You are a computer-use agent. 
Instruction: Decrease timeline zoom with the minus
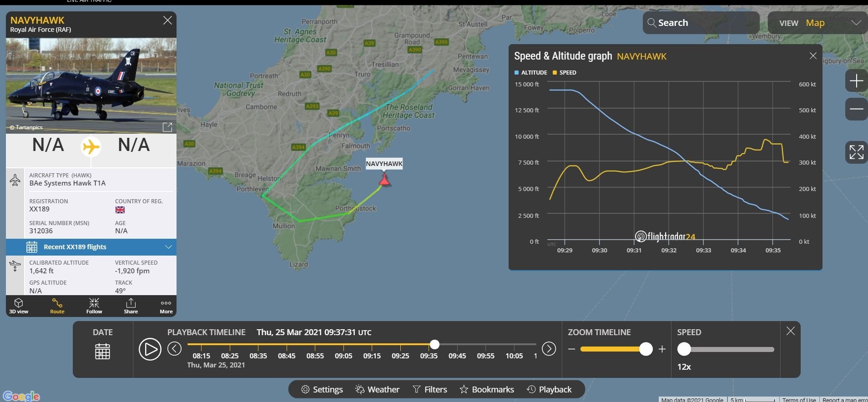(572, 349)
